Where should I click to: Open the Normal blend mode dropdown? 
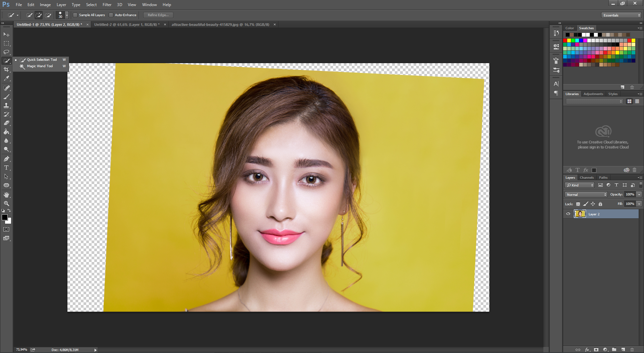(x=586, y=194)
